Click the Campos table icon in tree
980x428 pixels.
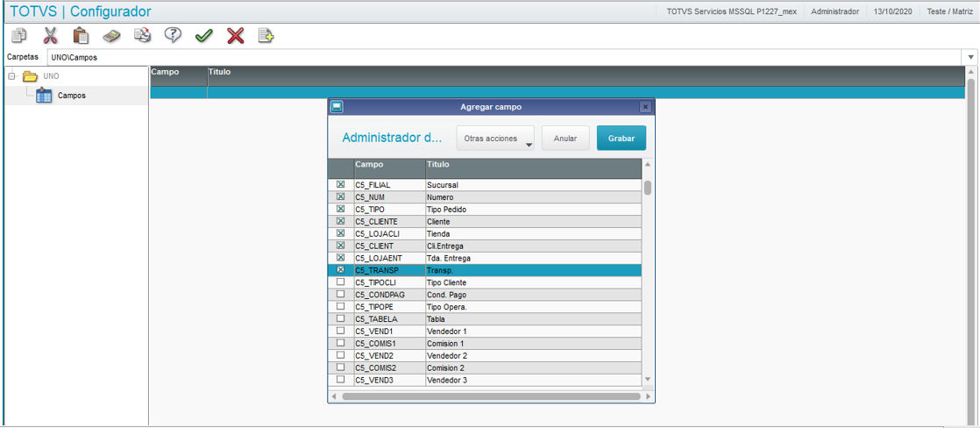point(44,96)
